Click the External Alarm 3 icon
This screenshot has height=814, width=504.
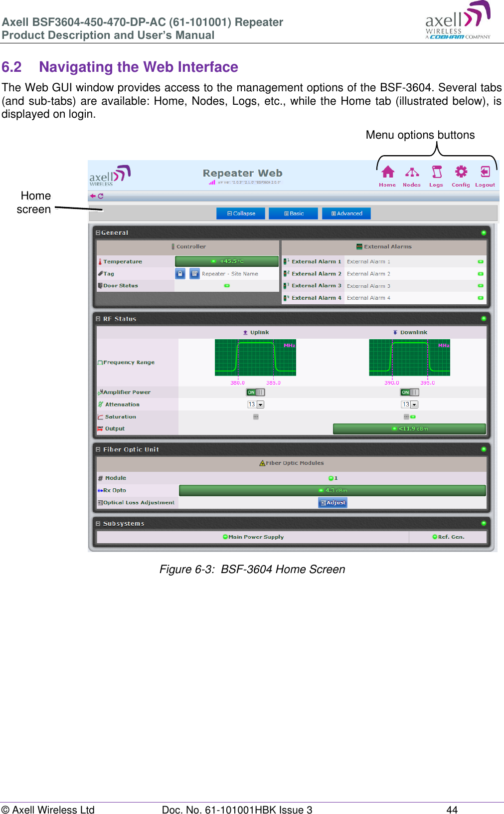[286, 286]
